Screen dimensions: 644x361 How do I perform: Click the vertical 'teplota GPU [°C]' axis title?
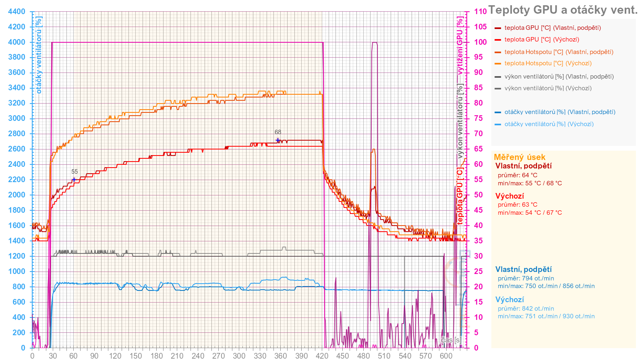coord(460,196)
